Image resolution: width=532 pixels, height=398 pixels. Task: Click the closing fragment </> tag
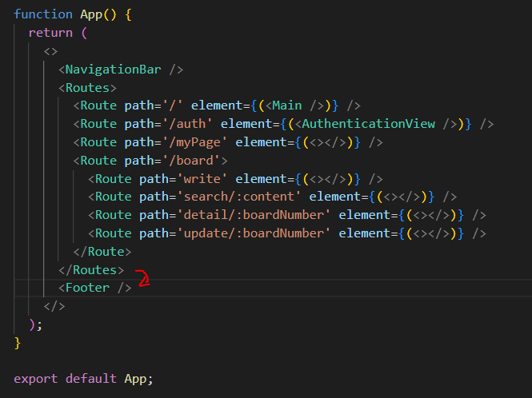click(54, 306)
